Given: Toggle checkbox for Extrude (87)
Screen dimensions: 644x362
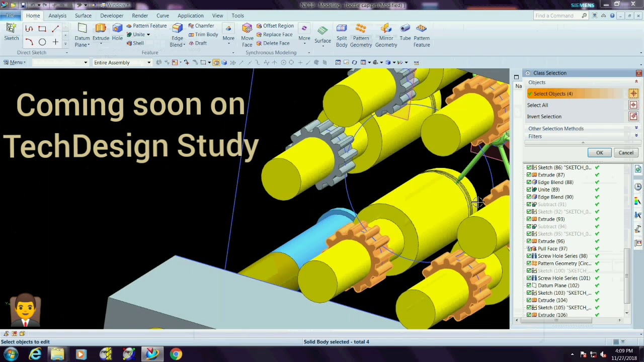Looking at the screenshot, I should point(529,175).
